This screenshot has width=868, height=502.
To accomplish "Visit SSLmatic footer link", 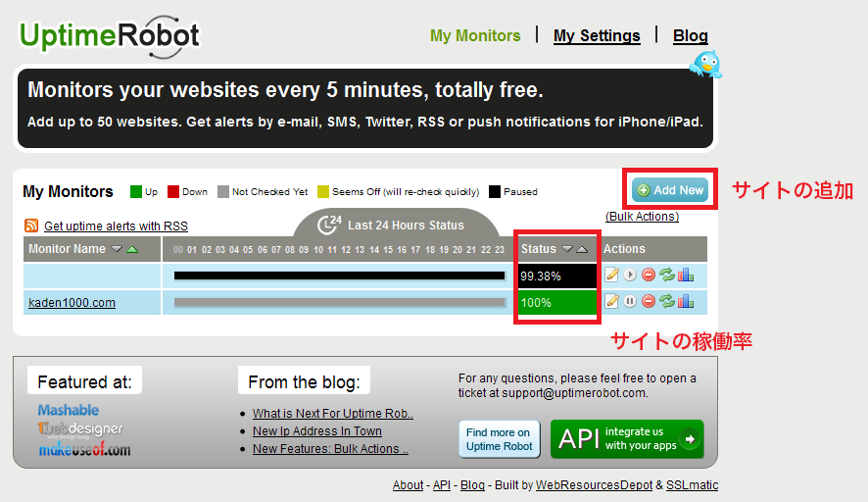I will coord(692,485).
